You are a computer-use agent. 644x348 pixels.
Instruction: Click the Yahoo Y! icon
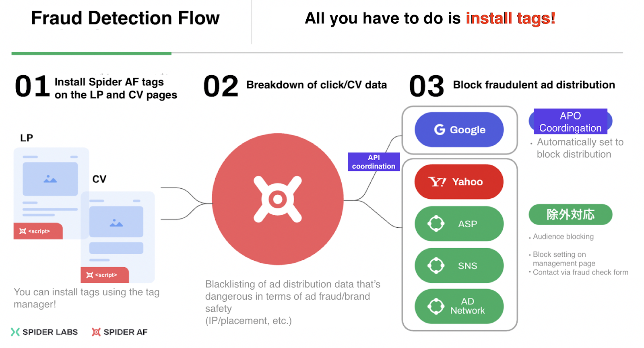point(437,182)
